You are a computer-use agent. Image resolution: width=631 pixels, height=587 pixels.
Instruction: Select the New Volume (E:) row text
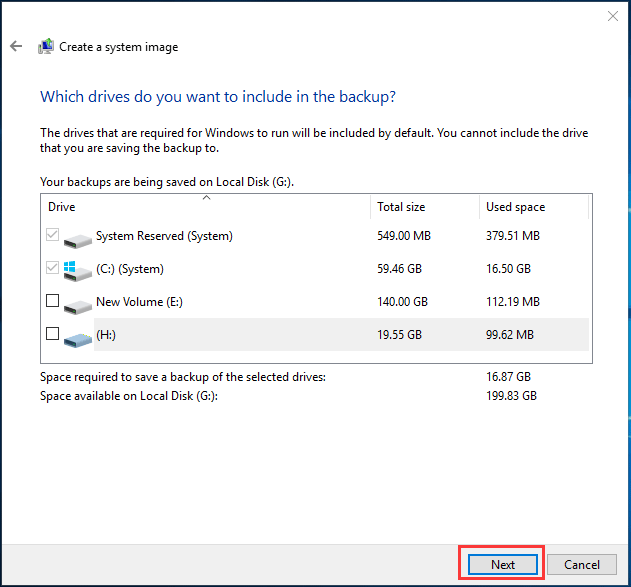click(139, 302)
